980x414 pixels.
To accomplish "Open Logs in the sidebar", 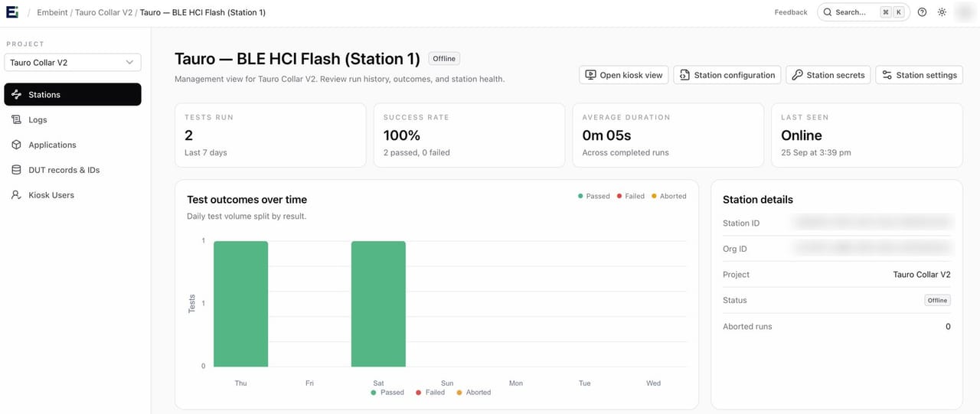I will pos(73,119).
